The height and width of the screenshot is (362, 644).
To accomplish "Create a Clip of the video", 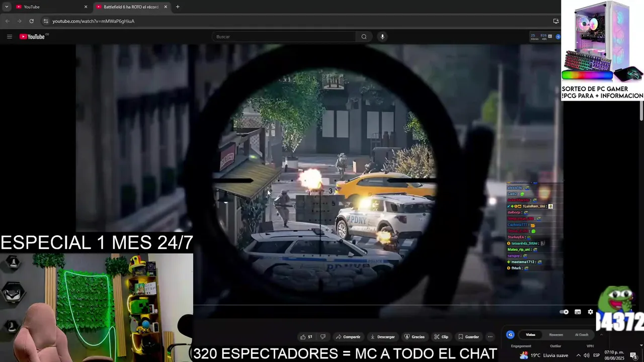I will 441,337.
